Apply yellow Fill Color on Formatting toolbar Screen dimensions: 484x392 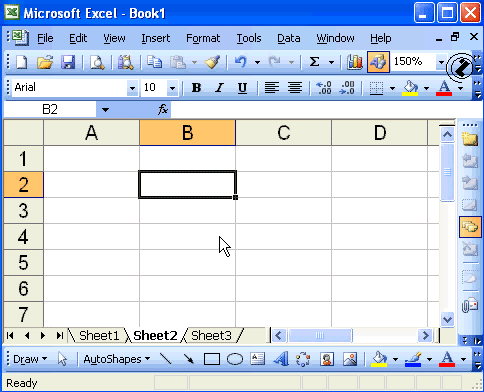pos(410,88)
